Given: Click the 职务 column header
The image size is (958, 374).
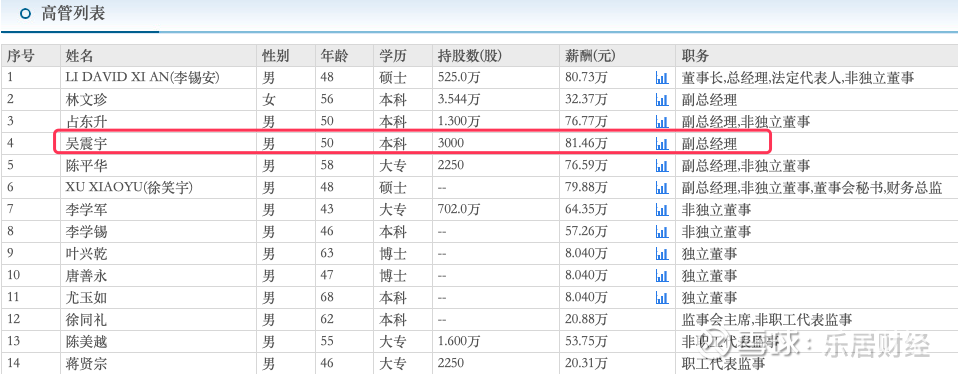Looking at the screenshot, I should 695,56.
